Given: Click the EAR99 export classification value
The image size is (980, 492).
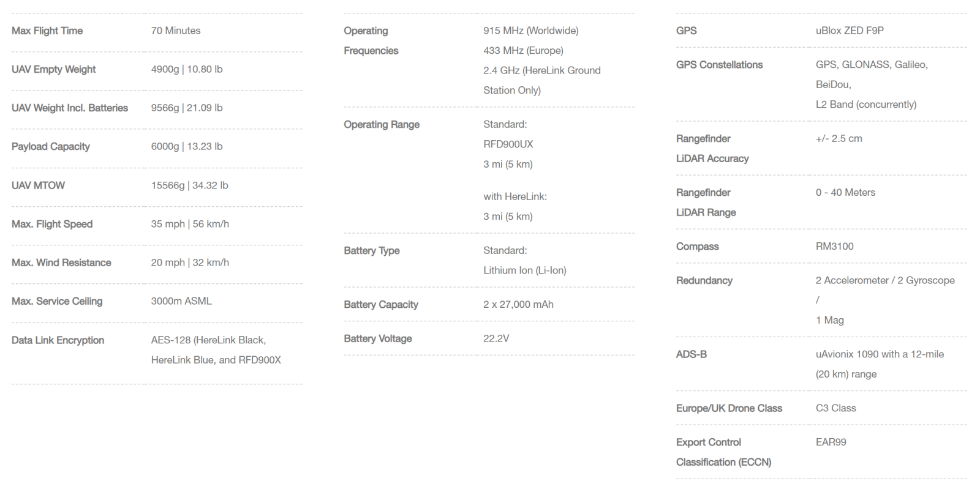Looking at the screenshot, I should pyautogui.click(x=831, y=442).
